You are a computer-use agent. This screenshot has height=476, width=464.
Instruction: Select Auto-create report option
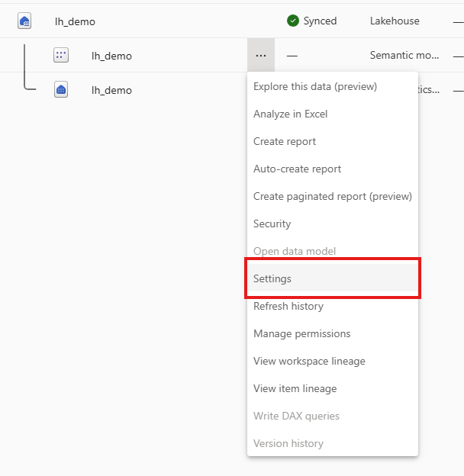[x=297, y=169]
